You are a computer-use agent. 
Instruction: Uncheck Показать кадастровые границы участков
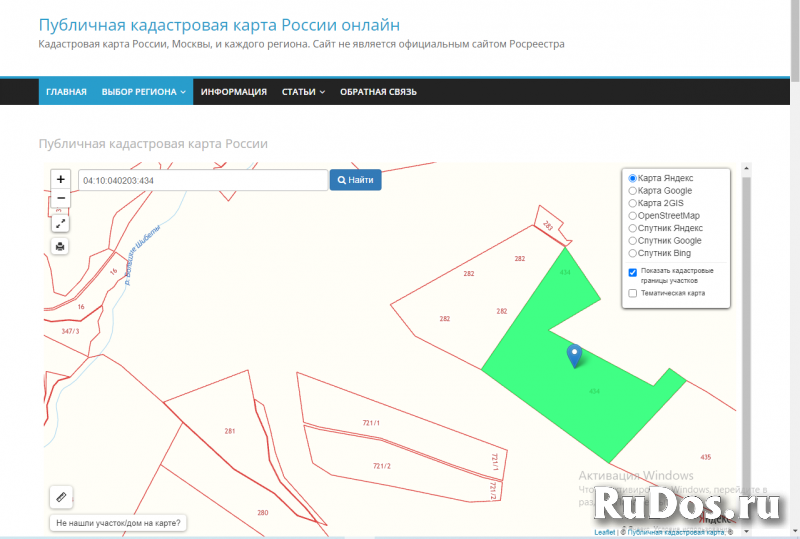[633, 272]
